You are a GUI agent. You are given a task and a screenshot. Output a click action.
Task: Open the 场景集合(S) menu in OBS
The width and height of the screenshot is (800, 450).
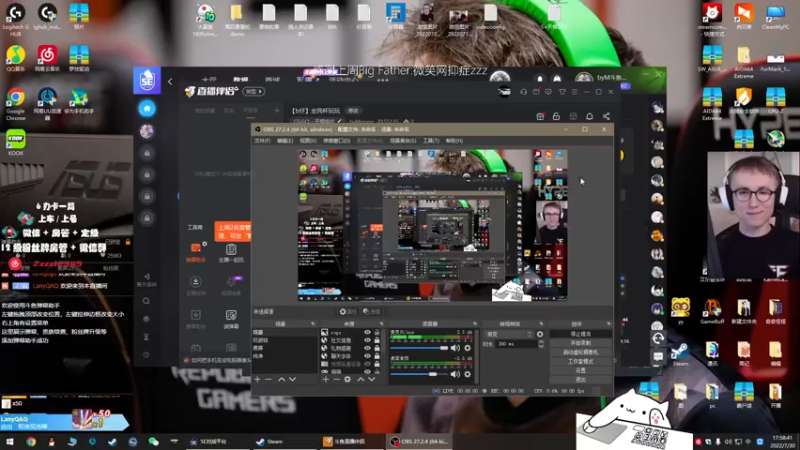tap(403, 140)
